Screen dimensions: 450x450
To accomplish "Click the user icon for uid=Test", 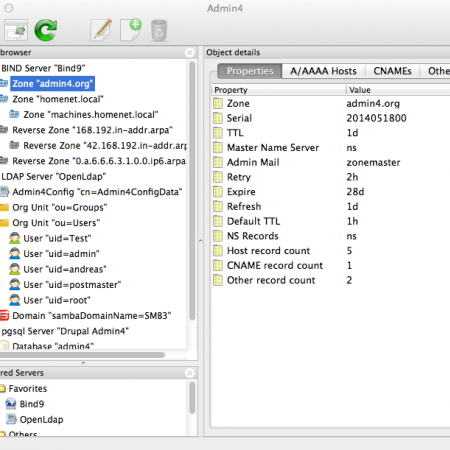I will (x=15, y=238).
